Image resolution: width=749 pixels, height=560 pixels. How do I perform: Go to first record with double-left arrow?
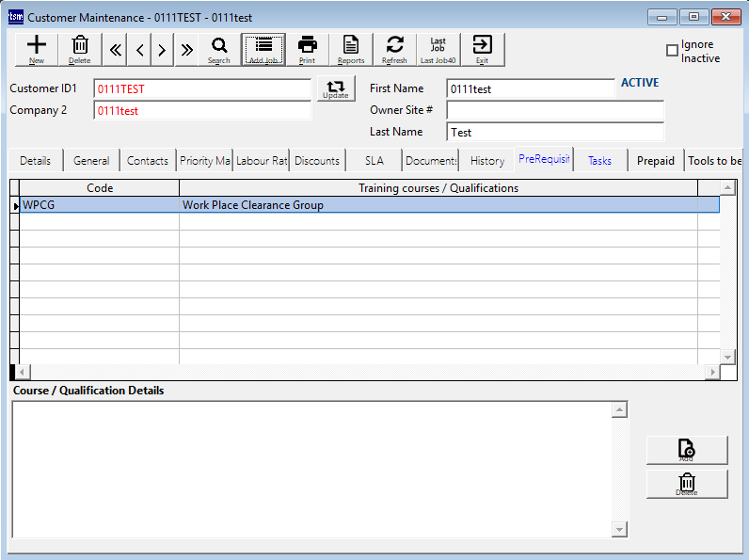pos(116,50)
